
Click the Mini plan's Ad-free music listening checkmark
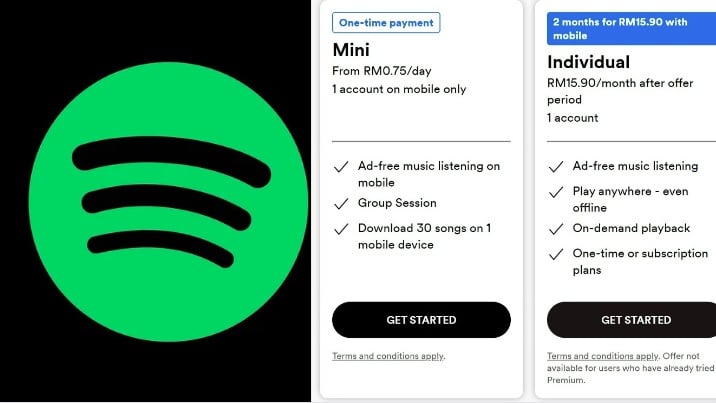coord(340,166)
